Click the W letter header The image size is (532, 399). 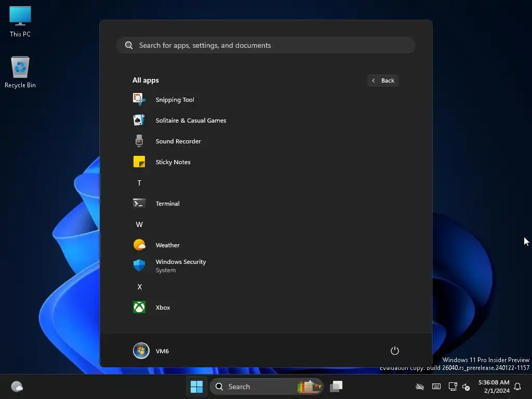click(x=139, y=224)
